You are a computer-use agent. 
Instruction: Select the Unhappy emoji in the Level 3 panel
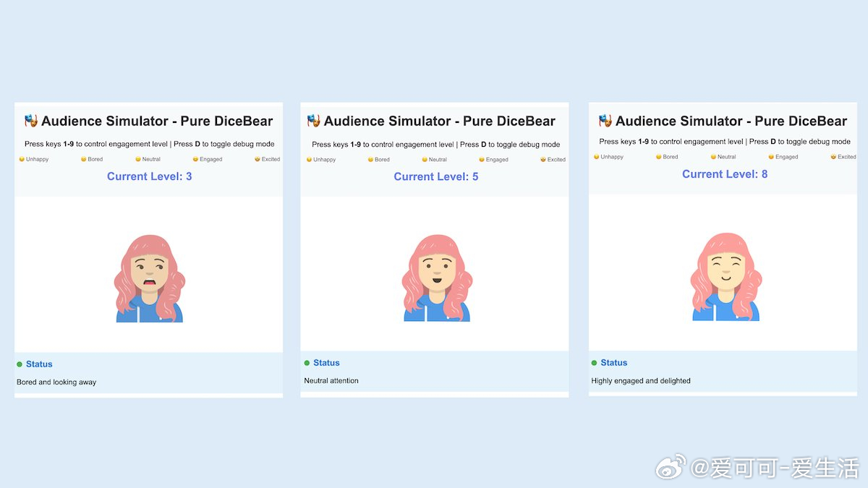(22, 159)
